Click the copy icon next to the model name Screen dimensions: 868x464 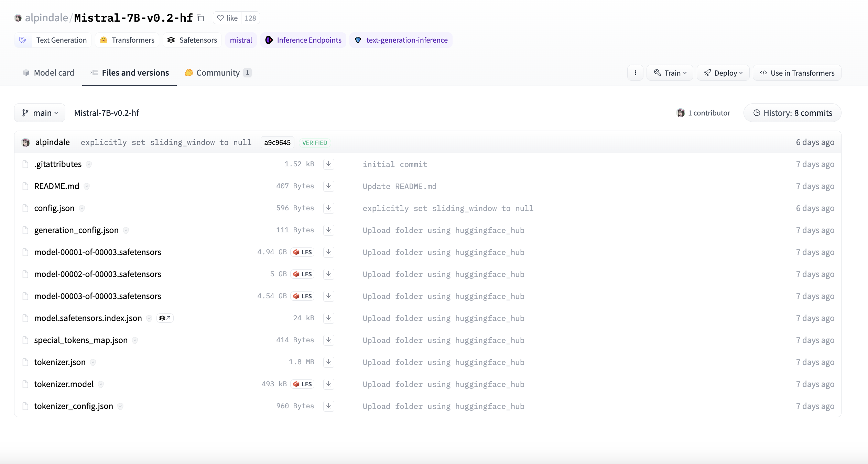coord(200,18)
